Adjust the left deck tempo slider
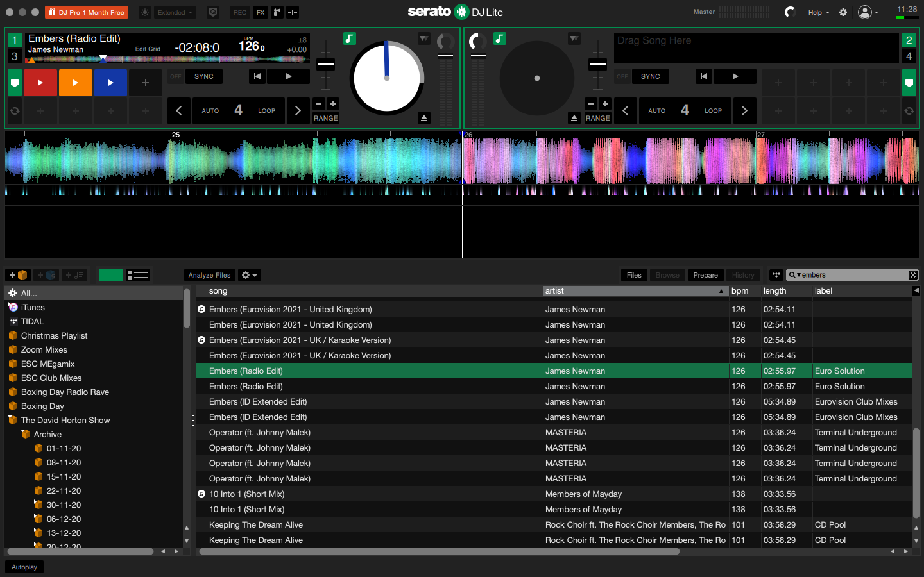The image size is (924, 577). coord(326,64)
